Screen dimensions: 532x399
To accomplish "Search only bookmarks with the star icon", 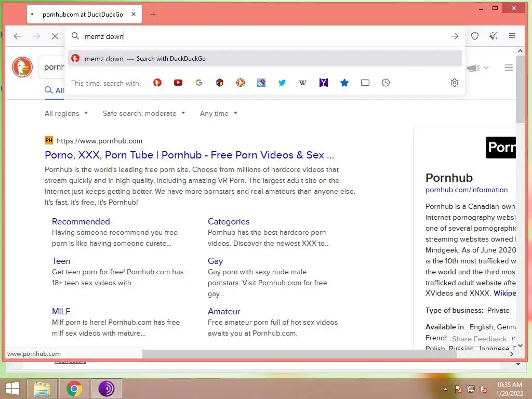I will coord(344,83).
